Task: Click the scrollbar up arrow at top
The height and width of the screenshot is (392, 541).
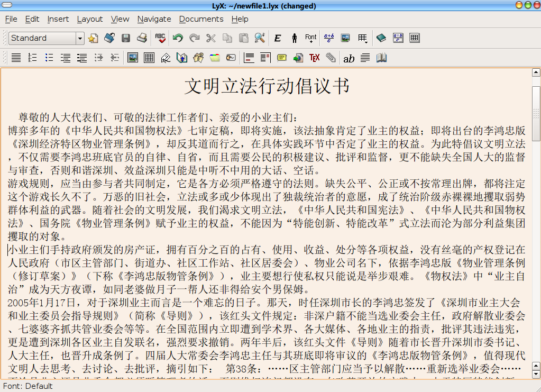Action: tap(536, 72)
